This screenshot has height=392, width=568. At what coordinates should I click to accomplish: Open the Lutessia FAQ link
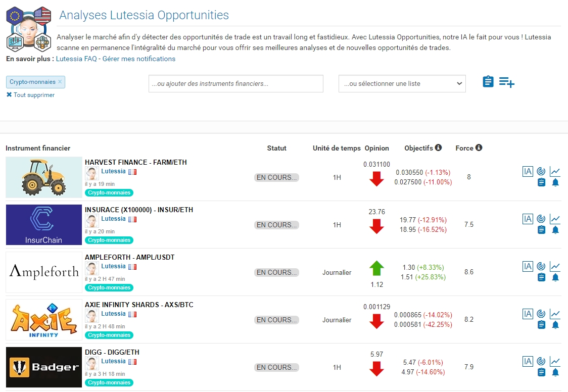tap(76, 59)
